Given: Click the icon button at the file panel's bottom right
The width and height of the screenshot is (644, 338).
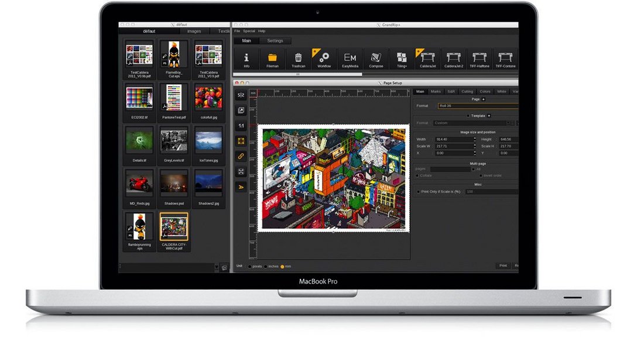Looking at the screenshot, I should [x=224, y=268].
